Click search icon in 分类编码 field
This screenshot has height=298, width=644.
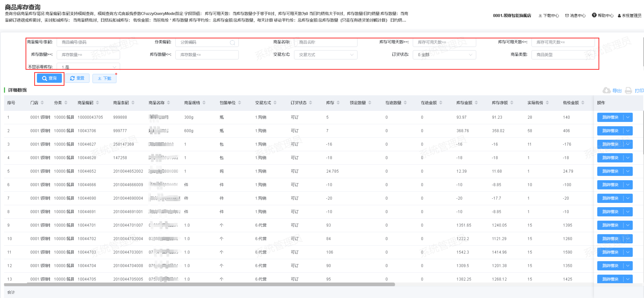pyautogui.click(x=232, y=42)
